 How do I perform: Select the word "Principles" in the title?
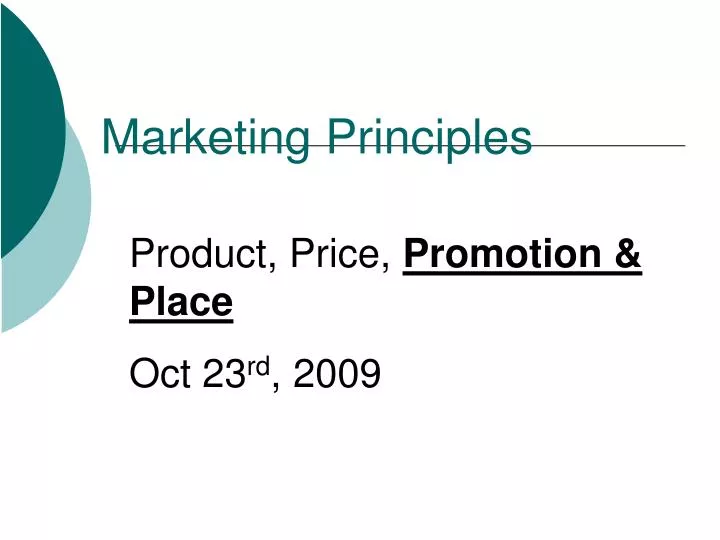tap(430, 139)
